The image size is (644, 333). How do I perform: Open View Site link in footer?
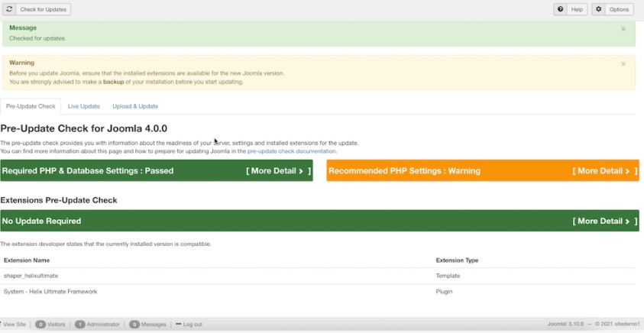click(14, 325)
